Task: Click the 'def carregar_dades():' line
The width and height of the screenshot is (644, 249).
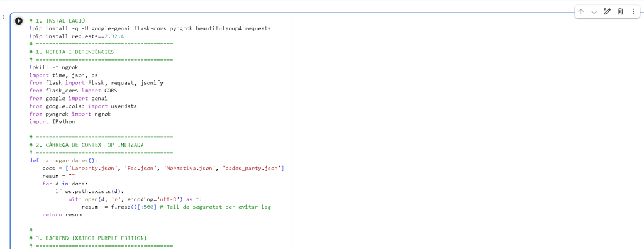Action: [x=64, y=161]
